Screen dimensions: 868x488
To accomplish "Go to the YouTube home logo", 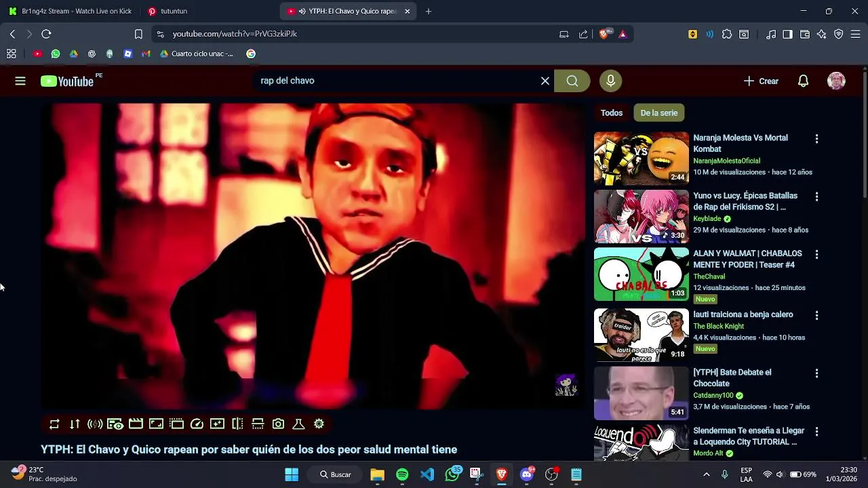I will point(66,81).
